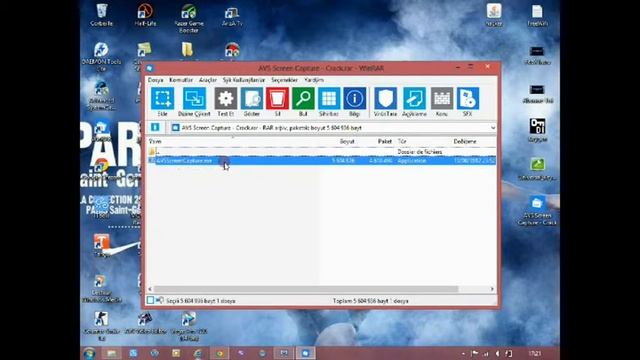Click the Sihirbaz wizard grid icon
The image size is (640, 360).
[329, 98]
